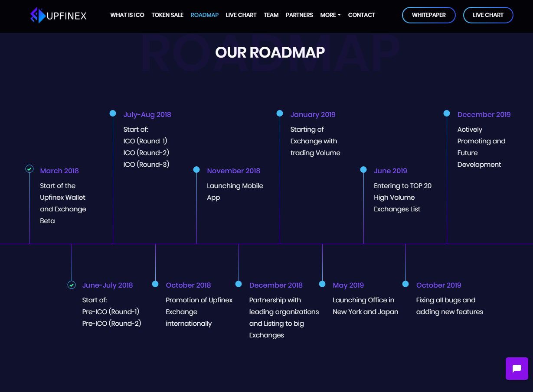Image resolution: width=533 pixels, height=392 pixels.
Task: Click the October 2019 heading
Action: click(x=439, y=285)
